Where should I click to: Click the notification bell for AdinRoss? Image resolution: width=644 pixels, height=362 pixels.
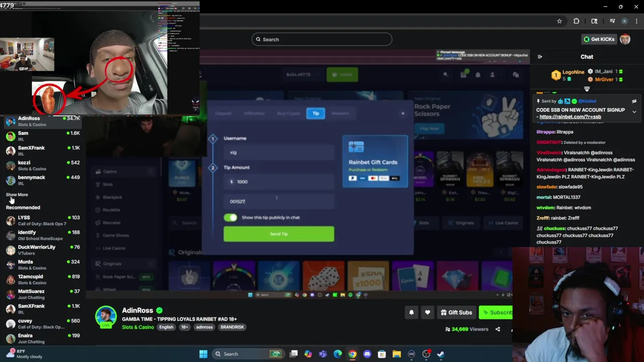(411, 312)
